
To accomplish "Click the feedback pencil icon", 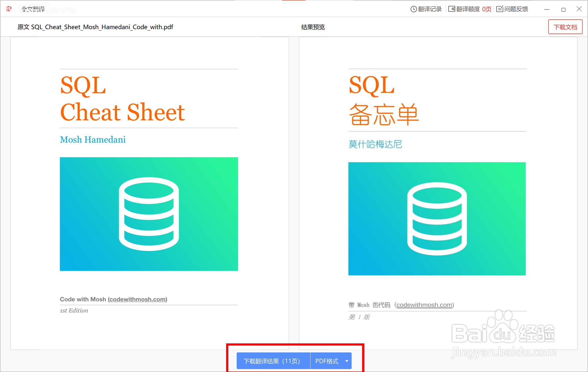I will click(500, 9).
